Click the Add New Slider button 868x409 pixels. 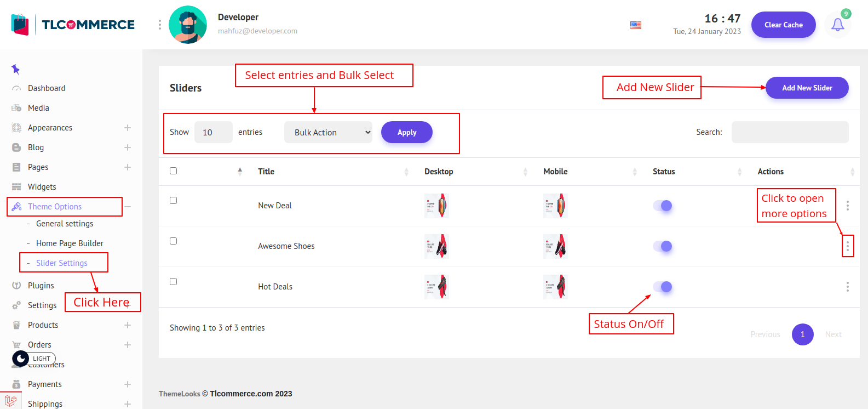pyautogui.click(x=807, y=88)
